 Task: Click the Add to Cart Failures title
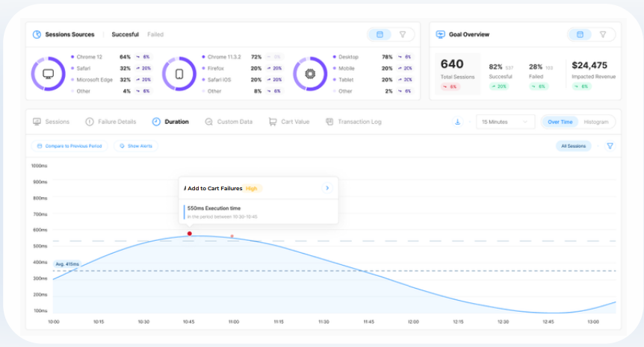[x=215, y=188]
